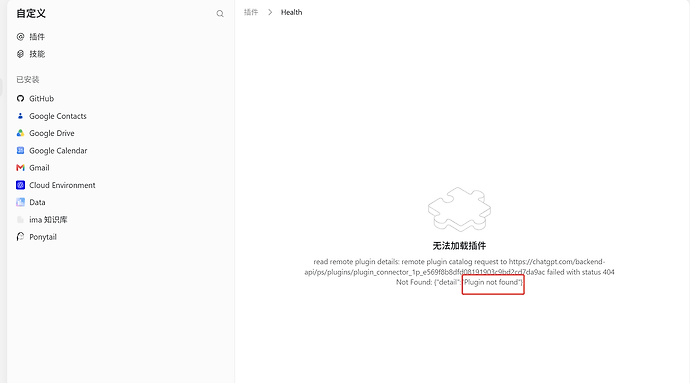Click the 插件 icon in sidebar
This screenshot has width=690, height=383.
point(20,37)
